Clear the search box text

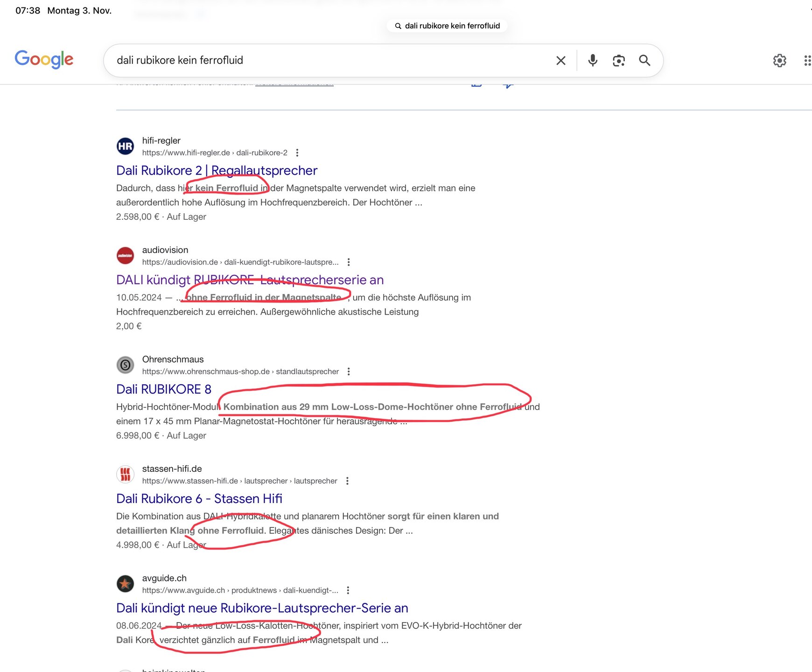[561, 61]
